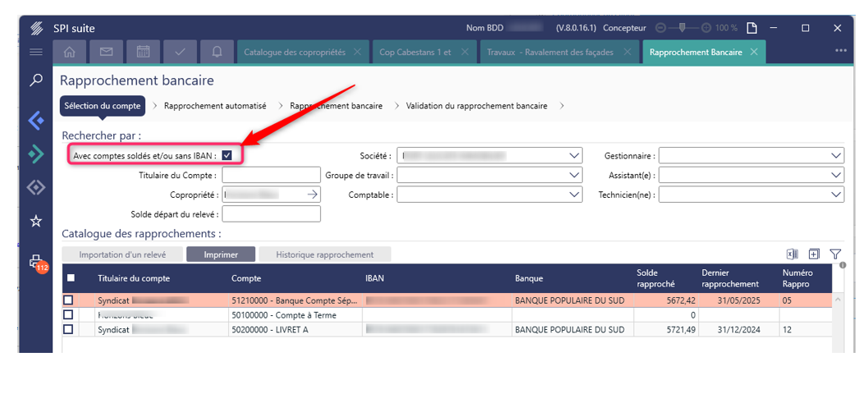
Task: Expand the Société dropdown
Action: [574, 155]
